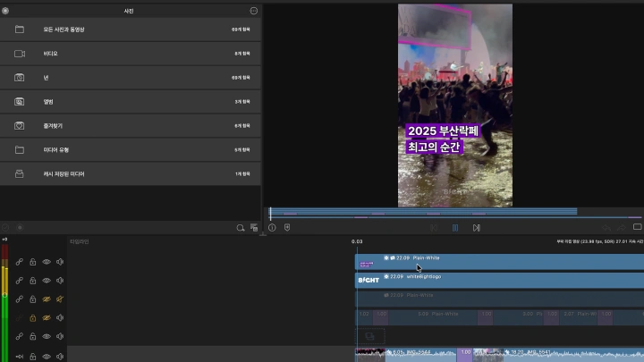Click the link icon on the first track
644x362 pixels.
tap(19, 262)
